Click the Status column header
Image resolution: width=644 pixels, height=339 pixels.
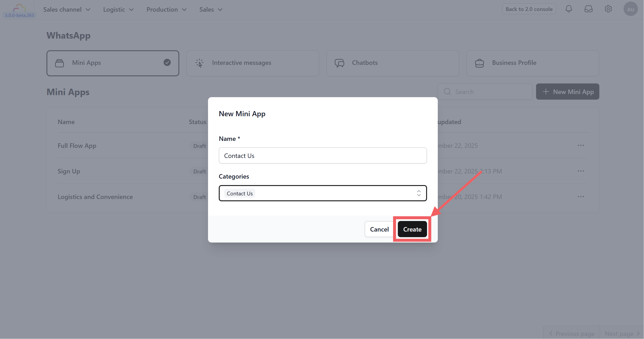(x=197, y=122)
